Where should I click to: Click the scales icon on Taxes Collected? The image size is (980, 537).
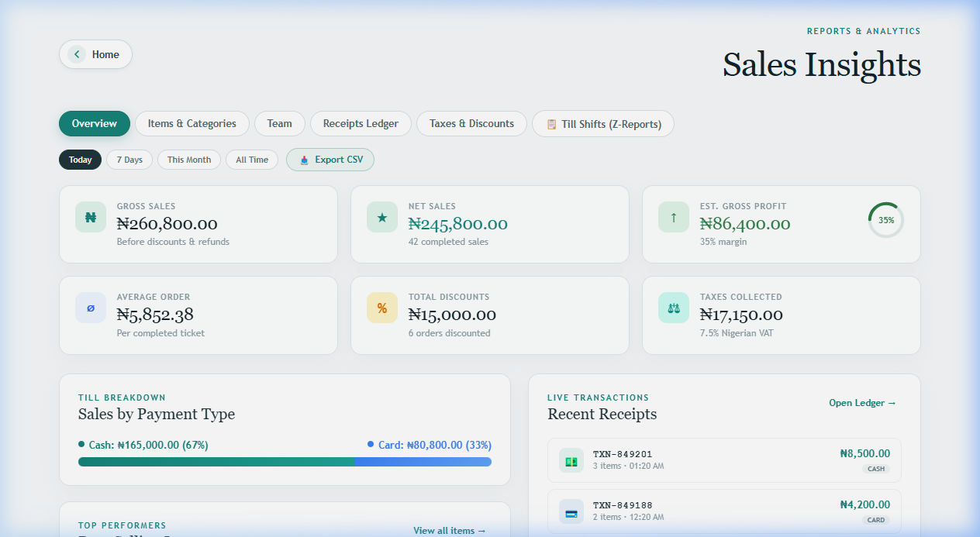pyautogui.click(x=674, y=308)
